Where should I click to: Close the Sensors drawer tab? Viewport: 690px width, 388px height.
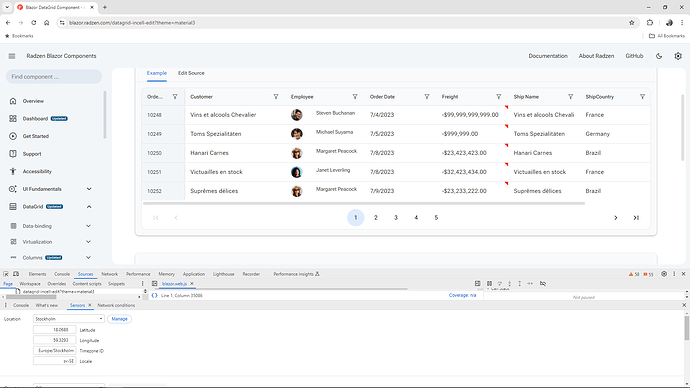[90, 305]
